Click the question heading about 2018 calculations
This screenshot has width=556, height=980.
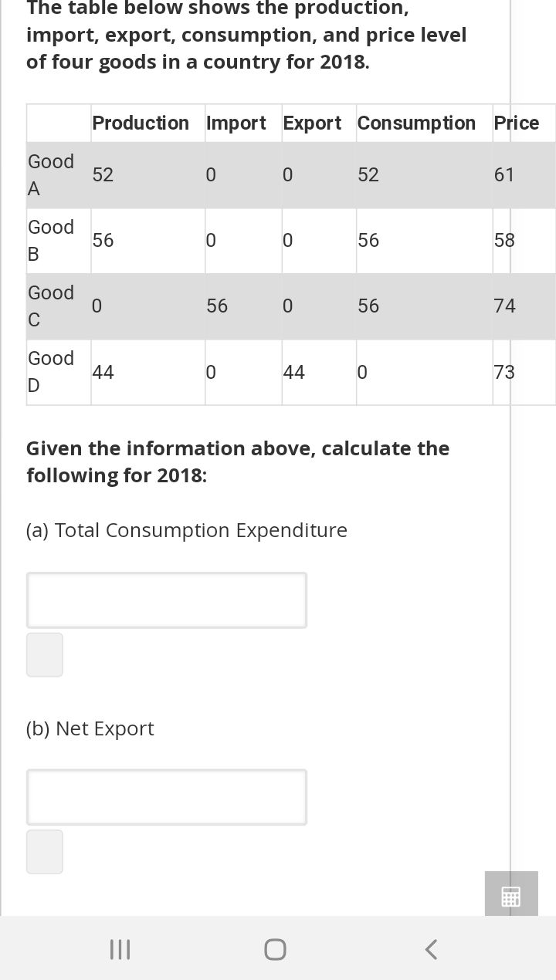[x=237, y=461]
